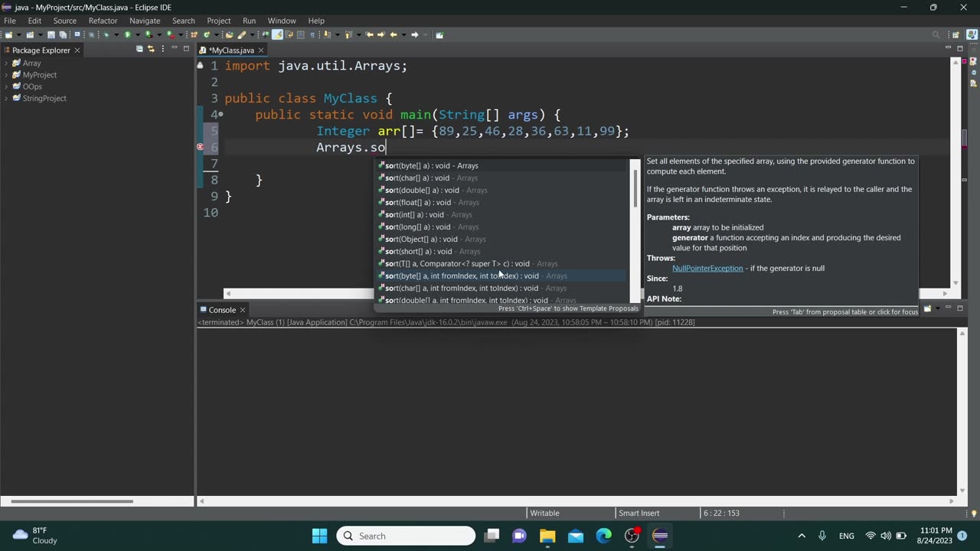Toggle Block Selection Mode toolbar icon

(300, 34)
